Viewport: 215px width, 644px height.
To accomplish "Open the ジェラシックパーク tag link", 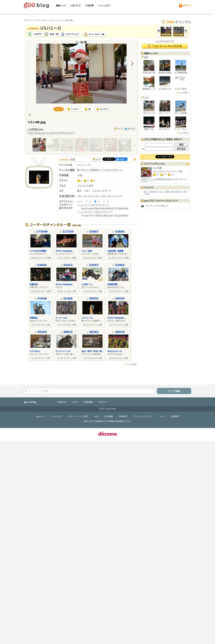I will pyautogui.click(x=102, y=191).
